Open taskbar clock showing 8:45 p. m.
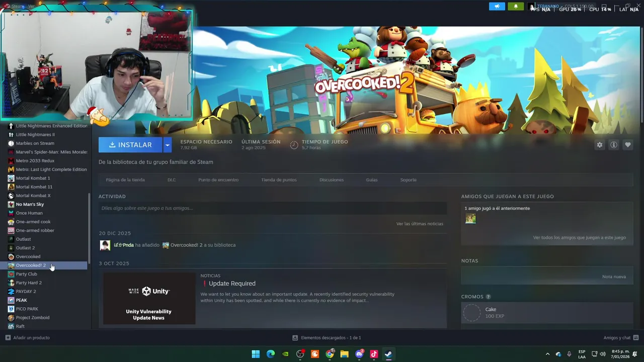Image resolution: width=644 pixels, height=362 pixels. tap(620, 354)
